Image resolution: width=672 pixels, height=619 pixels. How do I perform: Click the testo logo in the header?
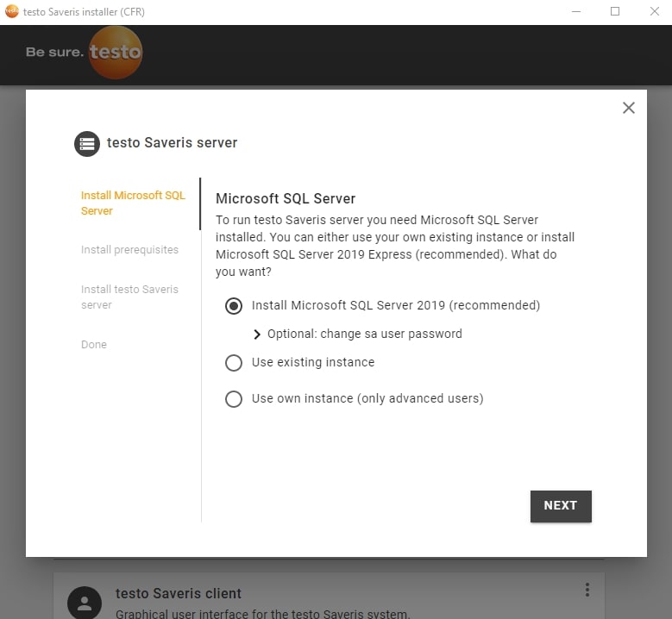click(x=115, y=52)
